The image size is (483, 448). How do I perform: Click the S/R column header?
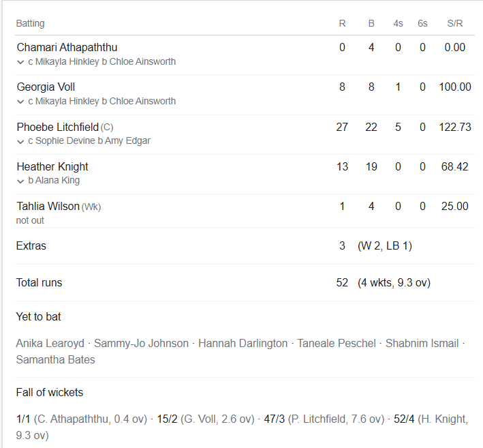click(454, 23)
